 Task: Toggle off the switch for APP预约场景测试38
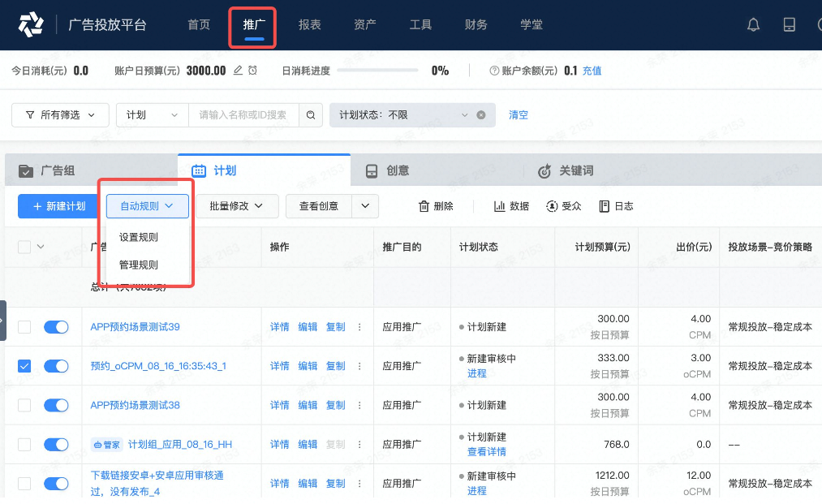(56, 405)
